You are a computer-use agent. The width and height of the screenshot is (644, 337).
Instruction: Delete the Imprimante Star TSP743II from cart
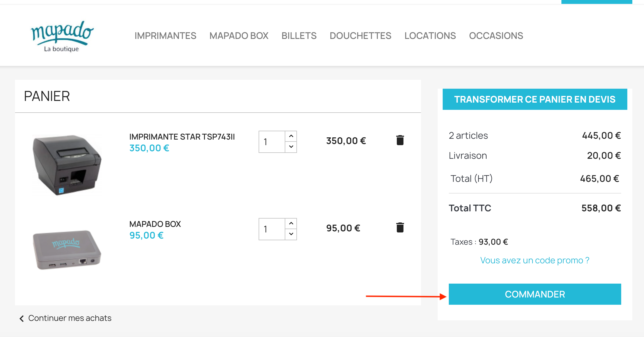[x=400, y=140]
